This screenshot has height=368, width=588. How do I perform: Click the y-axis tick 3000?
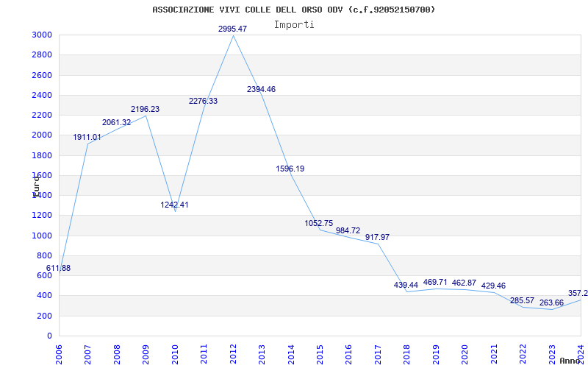[x=42, y=35]
